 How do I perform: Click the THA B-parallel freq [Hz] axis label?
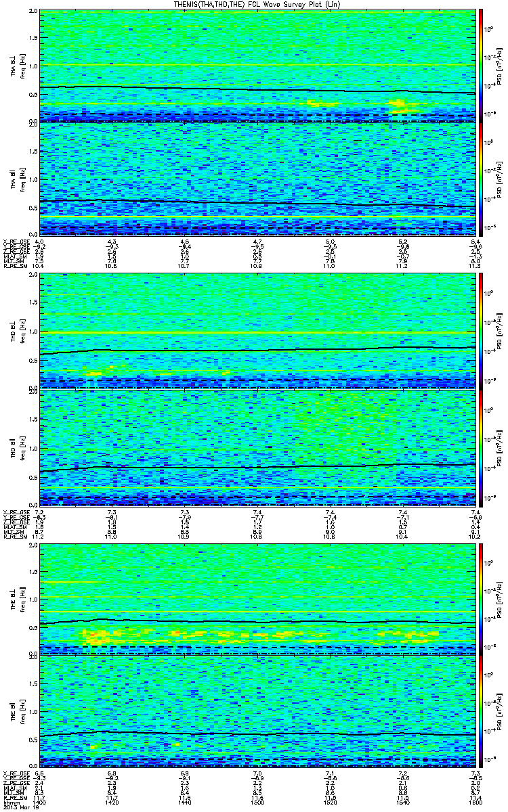[x=22, y=179]
